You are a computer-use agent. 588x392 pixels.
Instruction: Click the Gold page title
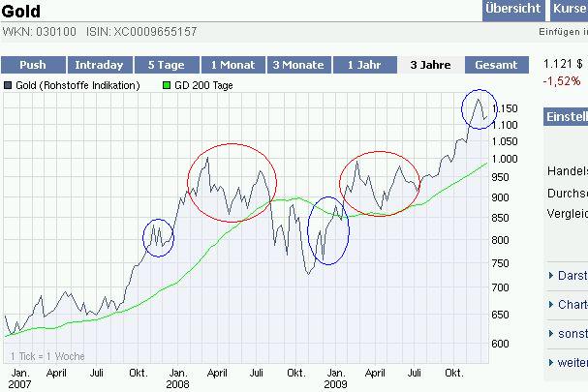coord(21,12)
